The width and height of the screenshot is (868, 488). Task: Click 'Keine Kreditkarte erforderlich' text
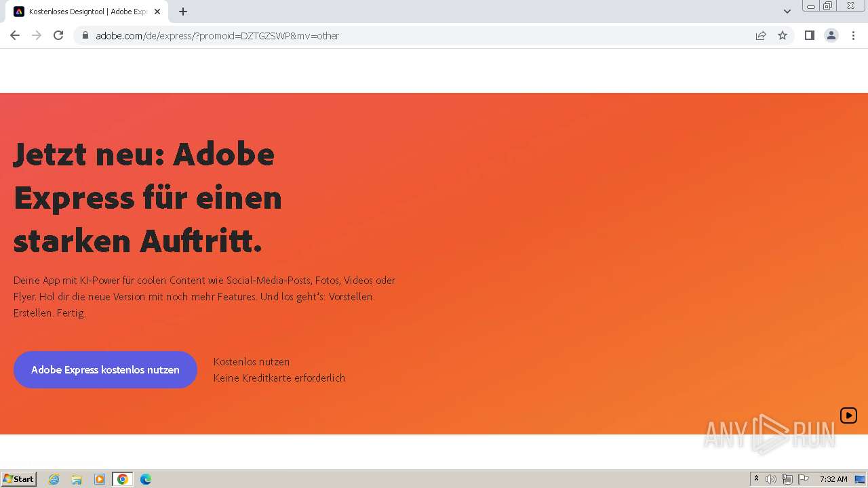279,378
